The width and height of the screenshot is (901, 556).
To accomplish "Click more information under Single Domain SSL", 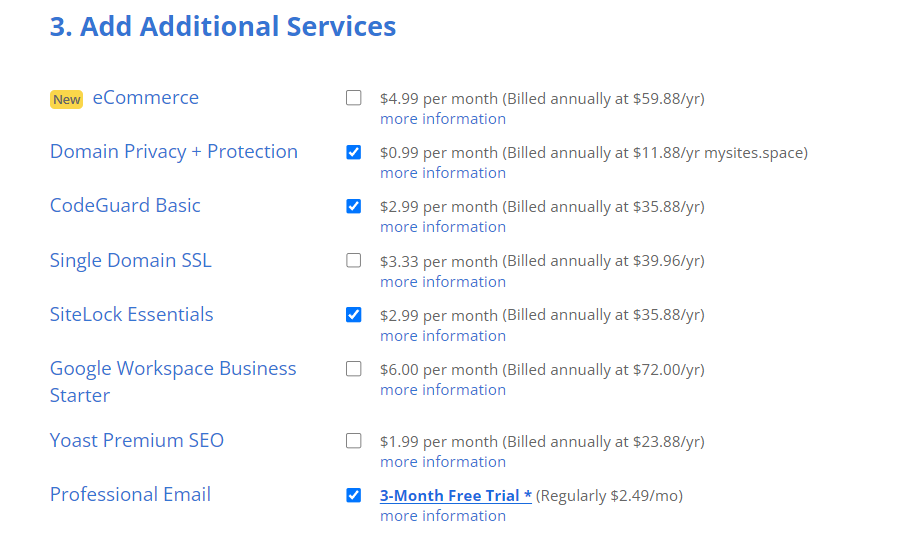I will pyautogui.click(x=443, y=282).
